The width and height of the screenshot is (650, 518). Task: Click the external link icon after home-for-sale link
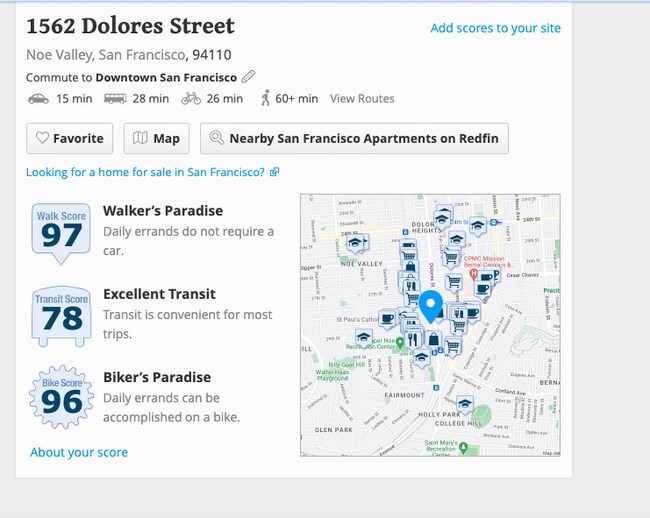tap(274, 172)
